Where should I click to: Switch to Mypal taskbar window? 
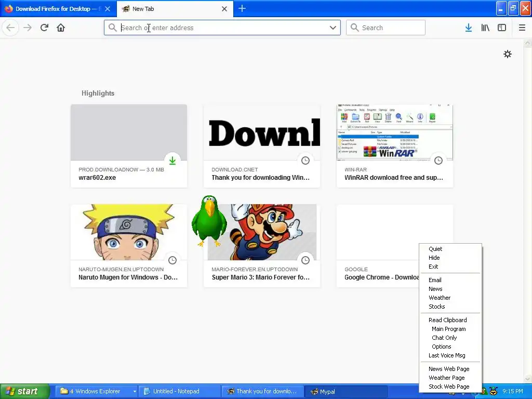(x=345, y=391)
